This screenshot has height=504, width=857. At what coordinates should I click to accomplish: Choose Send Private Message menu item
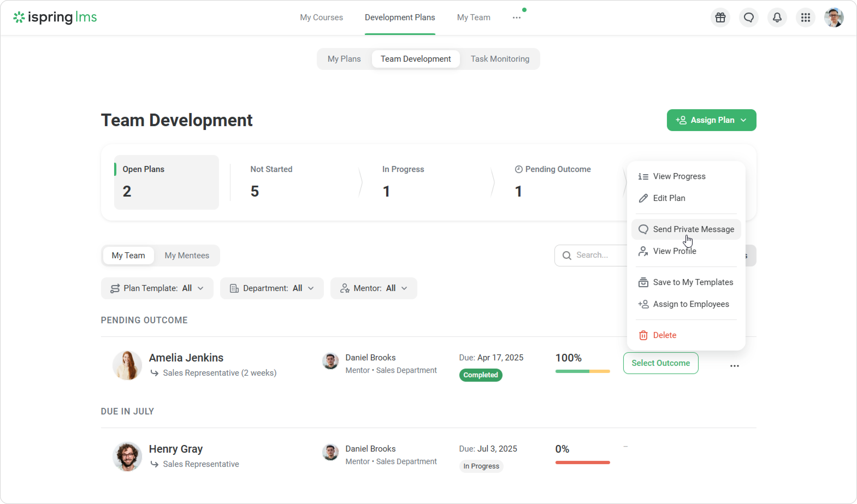click(693, 229)
